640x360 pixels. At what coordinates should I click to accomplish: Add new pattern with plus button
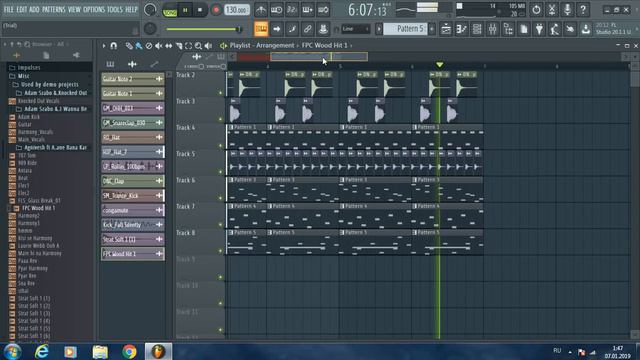[x=431, y=29]
